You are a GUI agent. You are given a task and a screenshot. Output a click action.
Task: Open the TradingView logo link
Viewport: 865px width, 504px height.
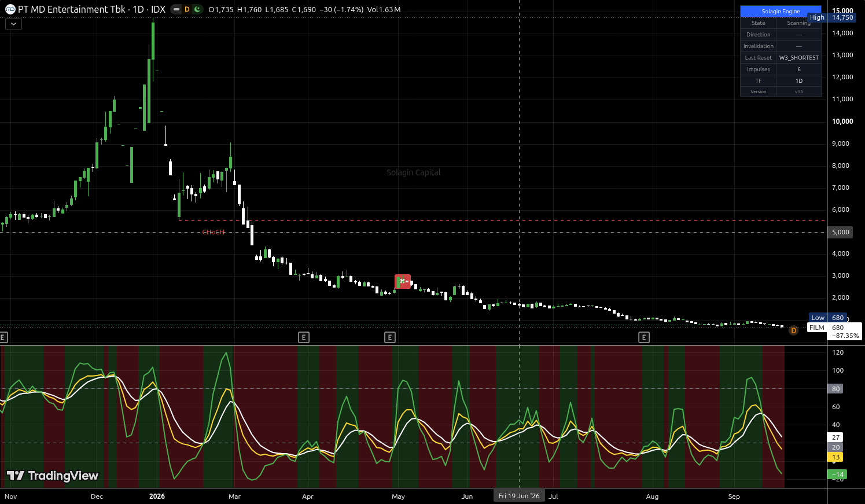53,476
